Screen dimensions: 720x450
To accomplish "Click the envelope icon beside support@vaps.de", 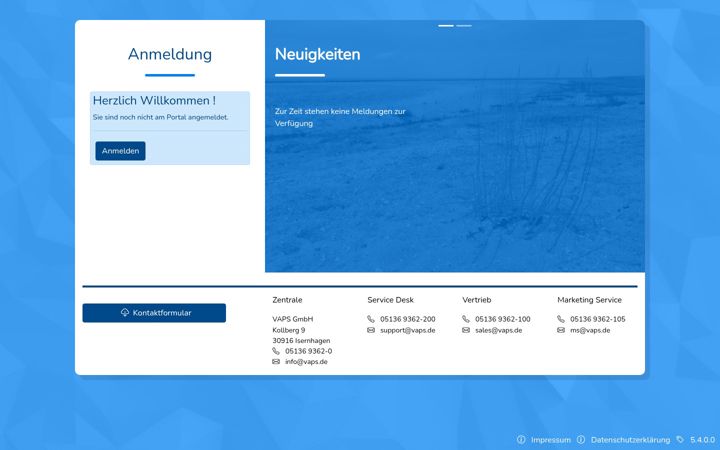I will (x=371, y=330).
